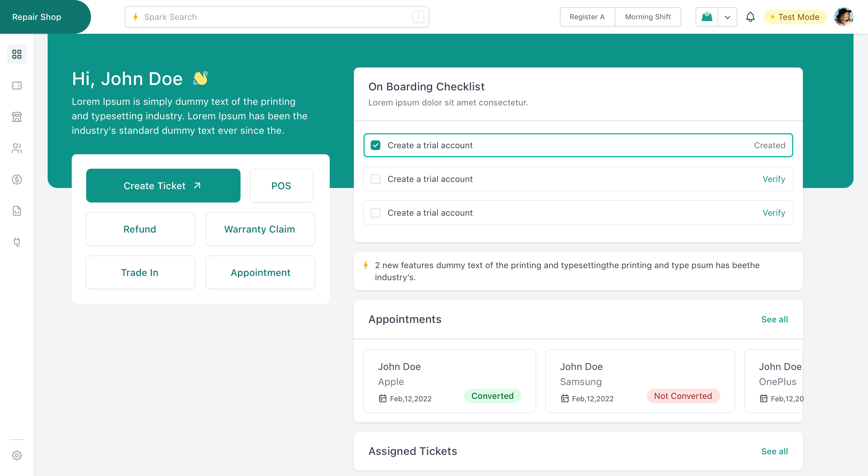Open the customers icon in sidebar
This screenshot has width=868, height=476.
[x=17, y=148]
